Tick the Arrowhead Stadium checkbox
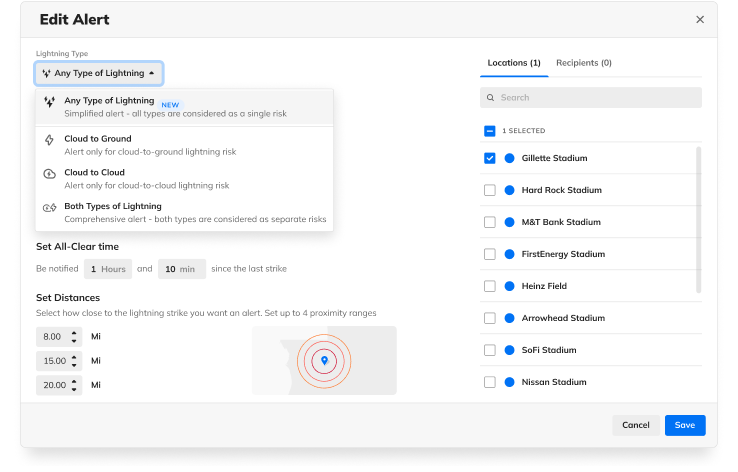 pos(490,318)
